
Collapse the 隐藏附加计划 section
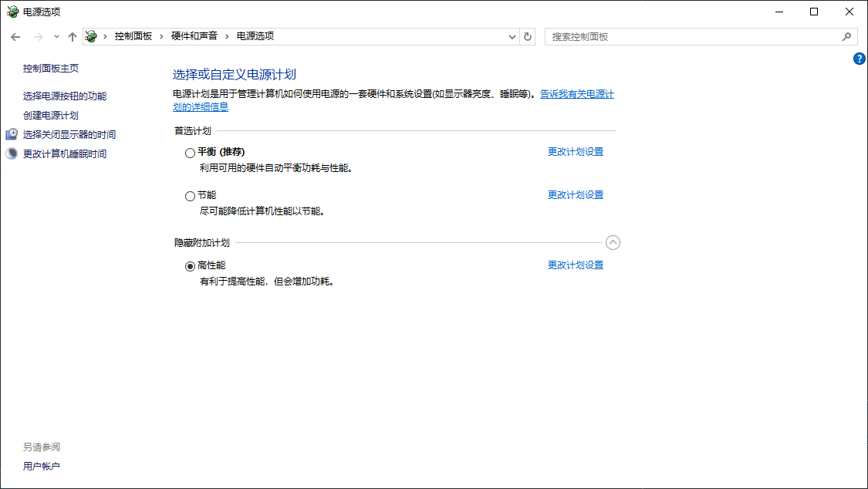pos(613,243)
